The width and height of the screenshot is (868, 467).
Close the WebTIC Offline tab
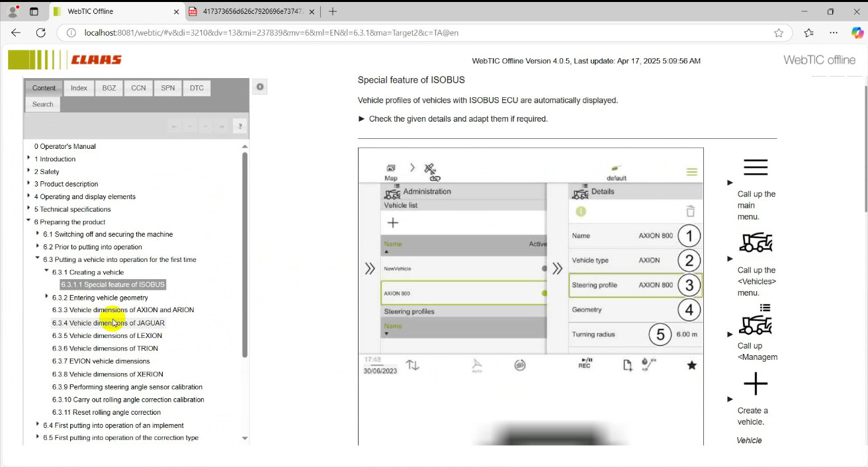177,11
